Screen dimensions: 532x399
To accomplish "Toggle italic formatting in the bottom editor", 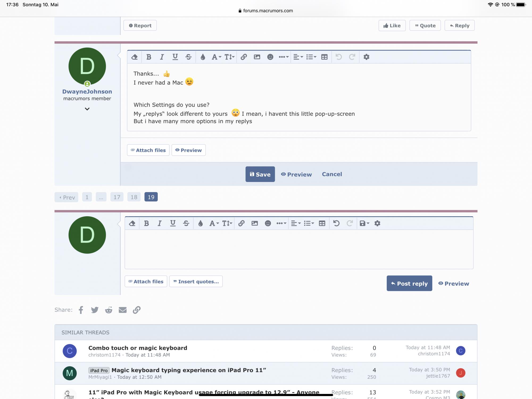I will (x=159, y=223).
